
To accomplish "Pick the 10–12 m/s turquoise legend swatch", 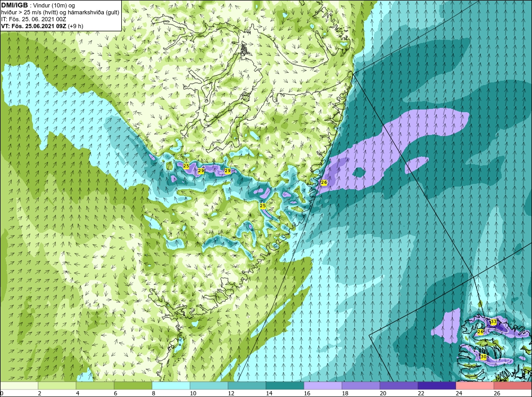I will pyautogui.click(x=209, y=385).
